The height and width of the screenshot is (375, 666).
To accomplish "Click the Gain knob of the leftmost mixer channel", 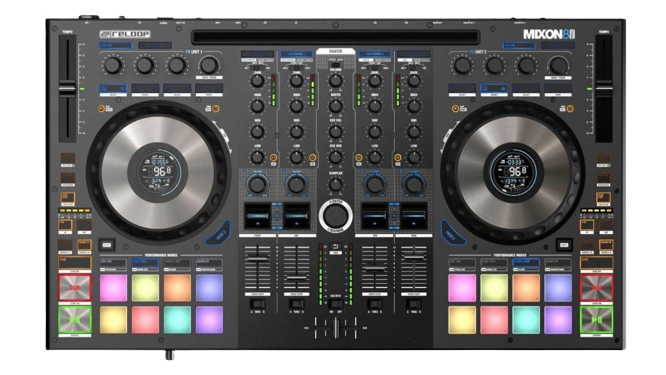I will (x=257, y=81).
